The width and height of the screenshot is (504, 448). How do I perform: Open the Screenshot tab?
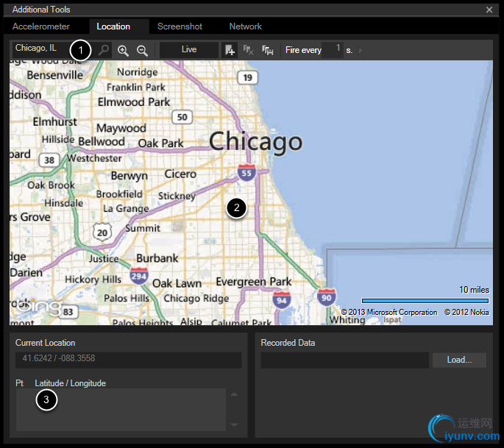tap(180, 26)
